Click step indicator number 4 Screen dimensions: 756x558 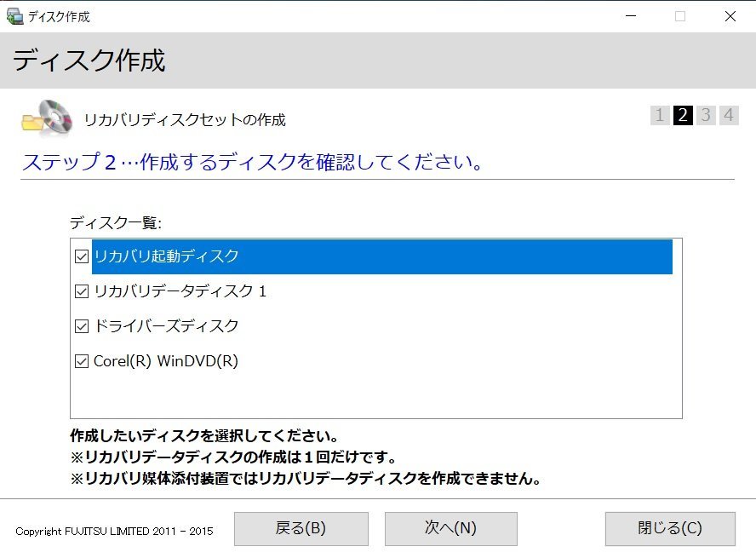[x=729, y=115]
